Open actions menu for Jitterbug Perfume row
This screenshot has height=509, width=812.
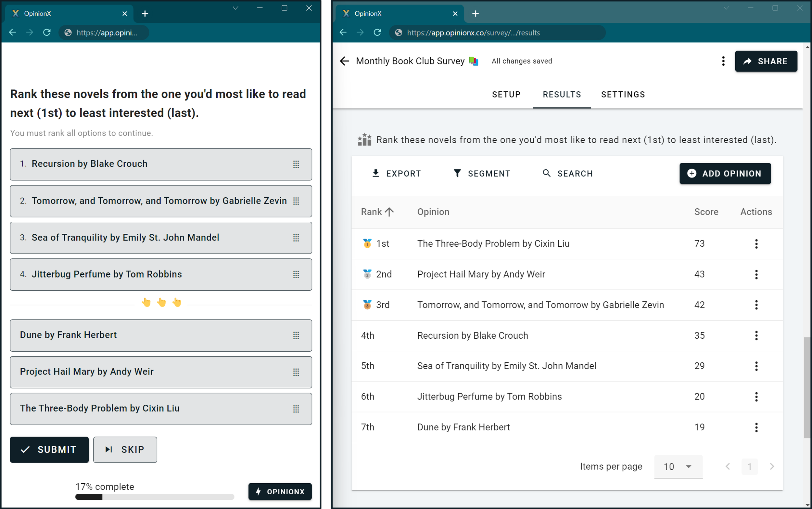tap(756, 397)
